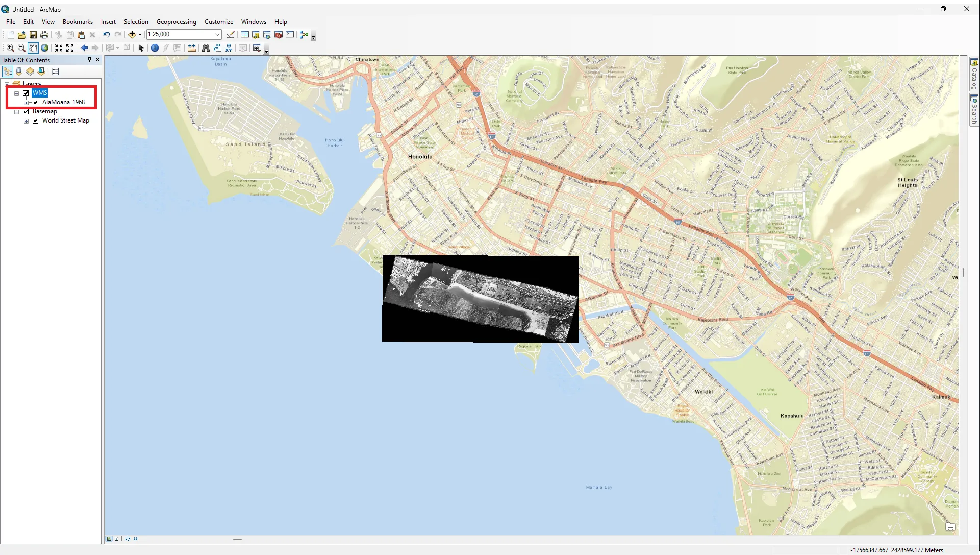Activate the Pan hand tool
The image size is (980, 555).
(x=33, y=48)
